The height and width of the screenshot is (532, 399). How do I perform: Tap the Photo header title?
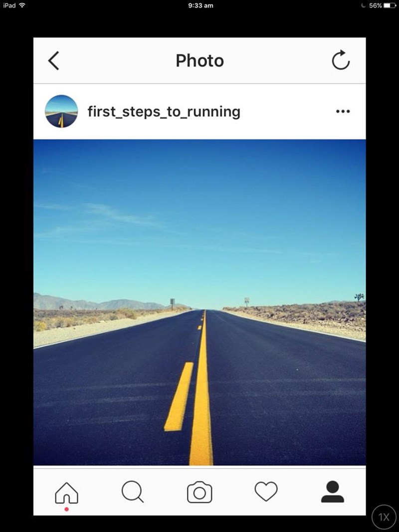pos(199,61)
